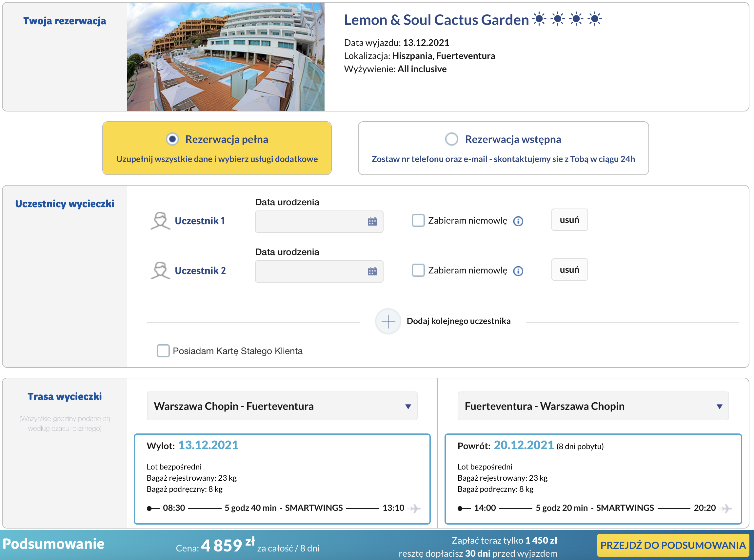Check Zabieram niemowlę for Uczestnik 1
The image size is (754, 560).
coord(418,220)
